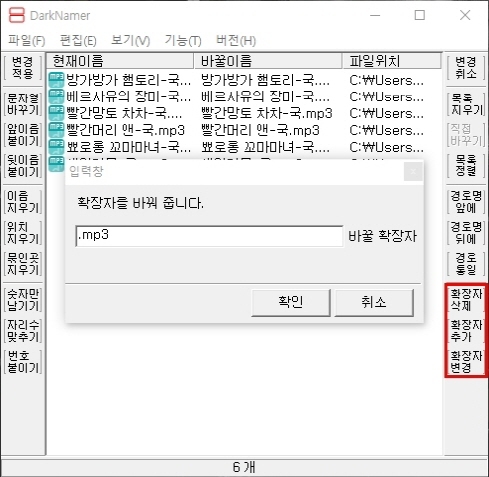Click the DarkNamer app icon in title bar
This screenshot has height=477, width=489.
[x=17, y=15]
